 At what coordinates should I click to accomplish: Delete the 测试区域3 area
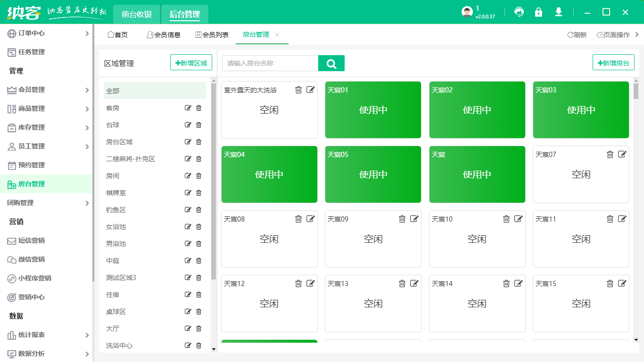tap(198, 278)
